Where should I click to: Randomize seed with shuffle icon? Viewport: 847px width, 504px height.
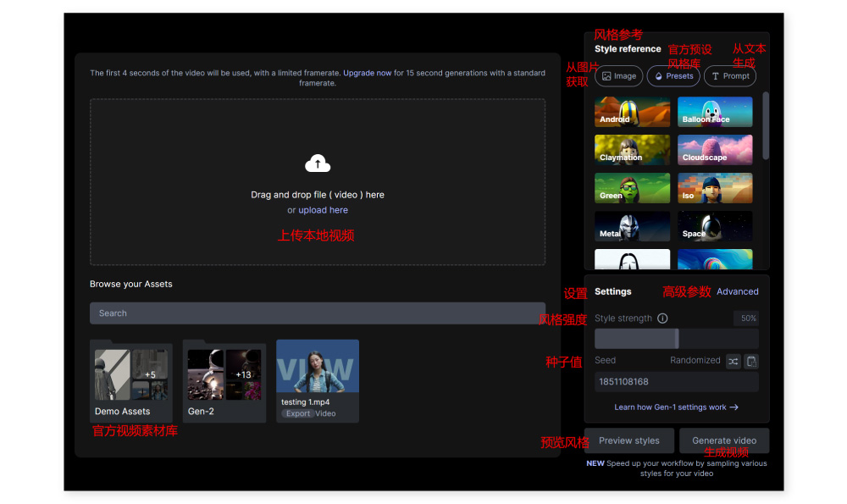coord(734,361)
